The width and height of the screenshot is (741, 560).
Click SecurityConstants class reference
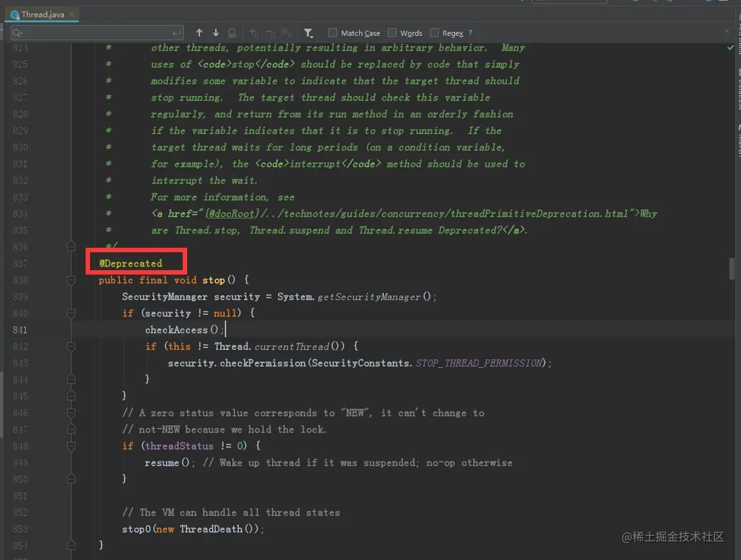[x=362, y=363]
